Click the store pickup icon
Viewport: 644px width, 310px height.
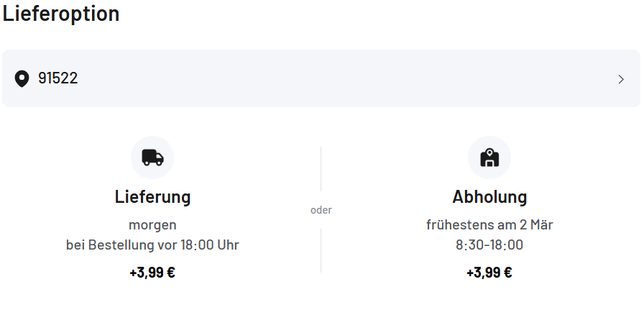click(489, 158)
